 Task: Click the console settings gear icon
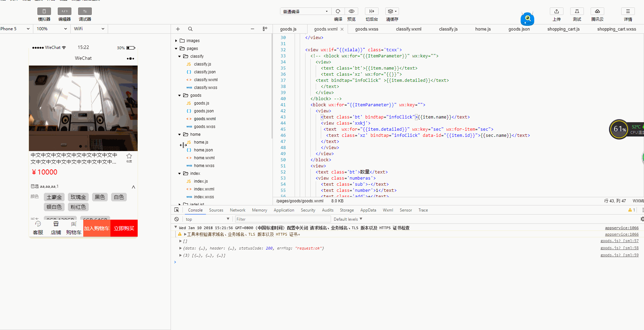[x=642, y=219]
